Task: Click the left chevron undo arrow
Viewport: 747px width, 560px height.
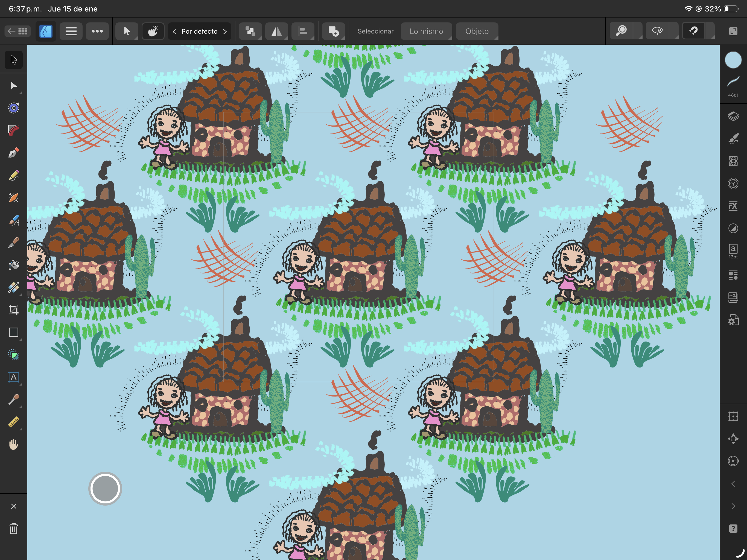Action: (733, 484)
